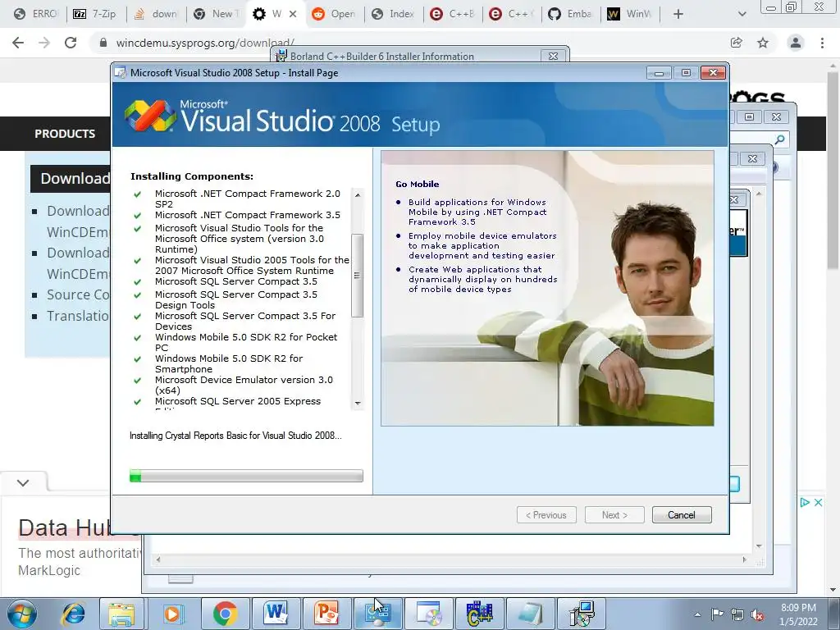Select 'Microsoft .NET Compact Framework 3.5' item
The width and height of the screenshot is (840, 630).
click(x=248, y=215)
